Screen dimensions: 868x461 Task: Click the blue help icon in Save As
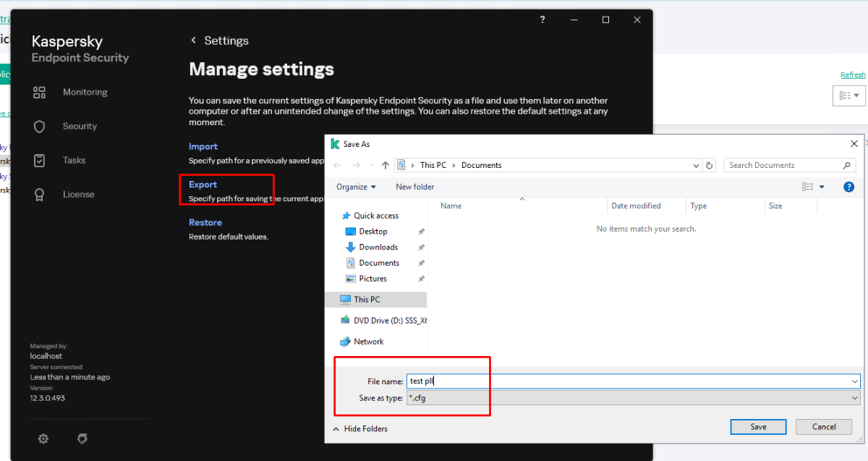(x=849, y=187)
